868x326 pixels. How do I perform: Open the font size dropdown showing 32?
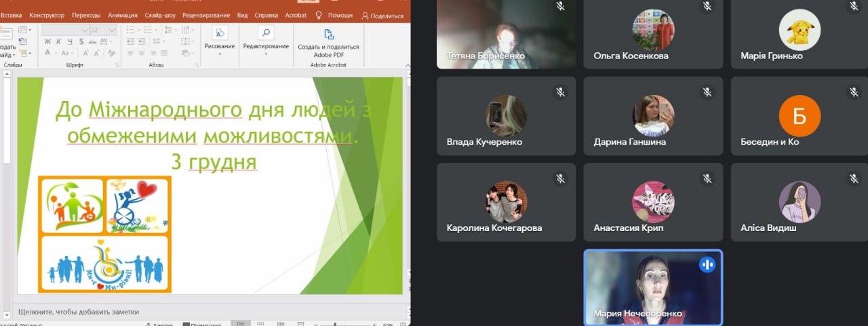point(111,30)
